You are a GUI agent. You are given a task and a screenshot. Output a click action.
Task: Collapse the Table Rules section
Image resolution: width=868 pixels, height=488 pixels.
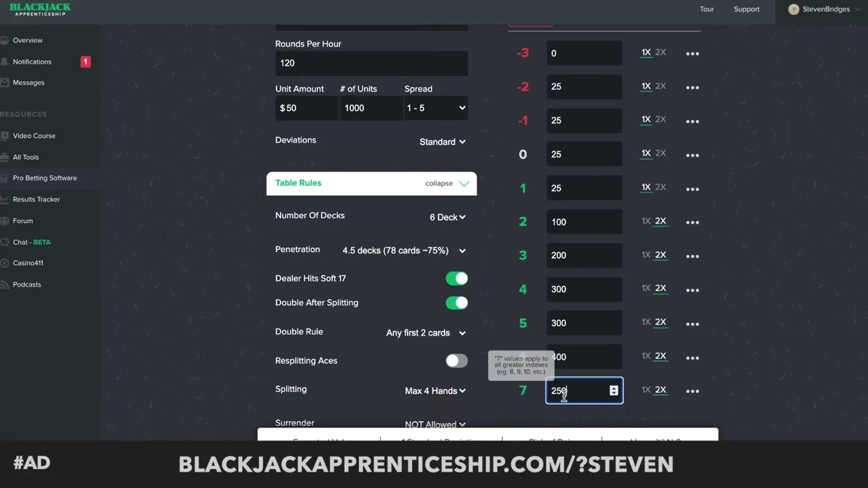pyautogui.click(x=448, y=184)
